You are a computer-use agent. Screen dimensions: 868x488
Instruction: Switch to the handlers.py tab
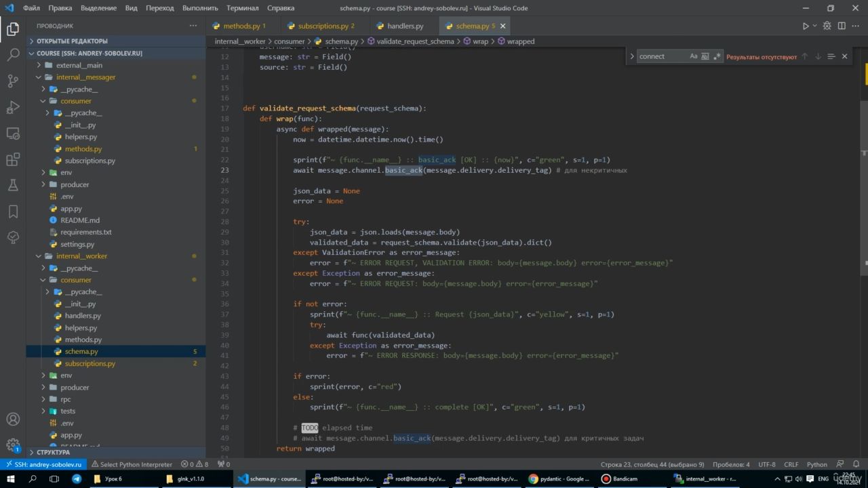(405, 26)
